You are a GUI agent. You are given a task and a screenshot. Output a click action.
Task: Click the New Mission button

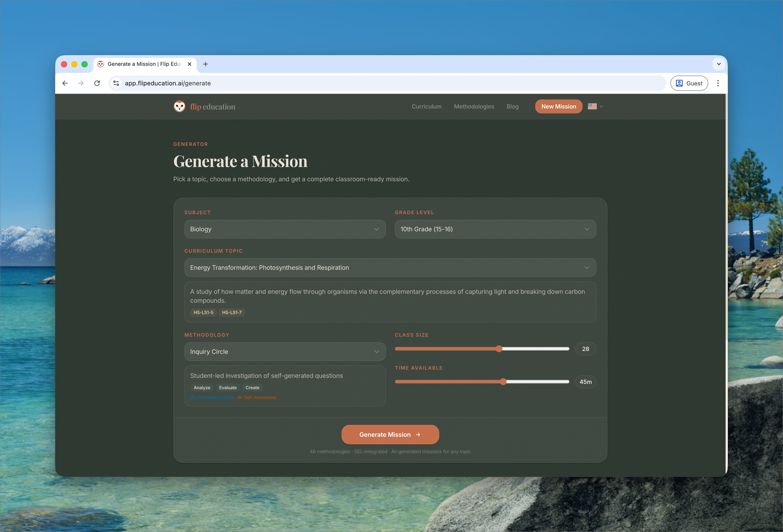pos(558,107)
